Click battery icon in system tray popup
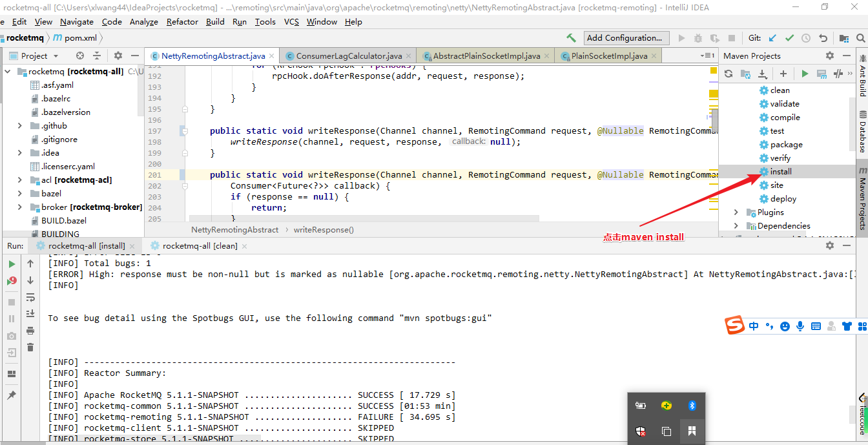The height and width of the screenshot is (445, 868). pos(641,406)
